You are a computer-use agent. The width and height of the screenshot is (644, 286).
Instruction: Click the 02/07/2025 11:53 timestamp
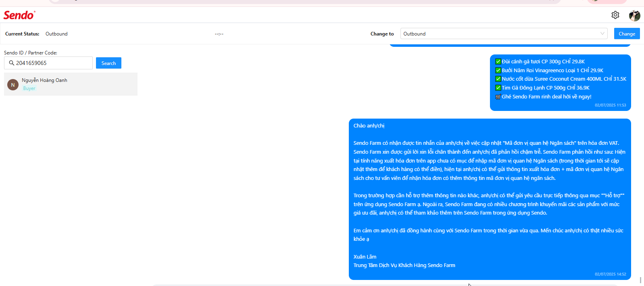[x=610, y=105]
